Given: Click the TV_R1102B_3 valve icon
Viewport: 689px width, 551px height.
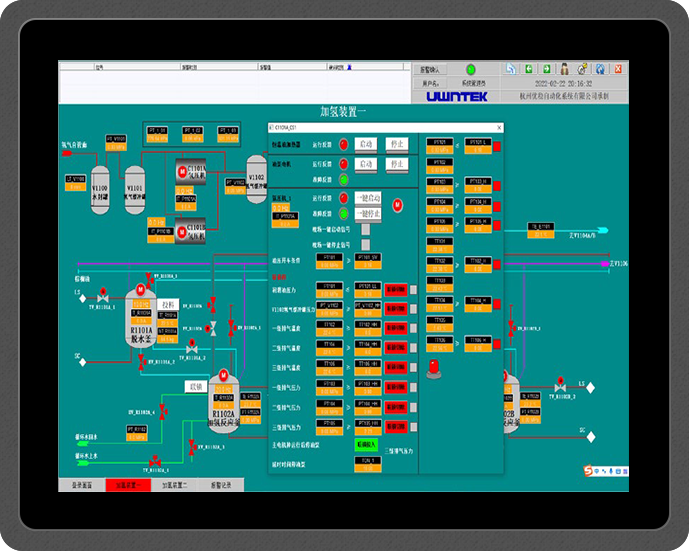Looking at the screenshot, I should coord(559,386).
